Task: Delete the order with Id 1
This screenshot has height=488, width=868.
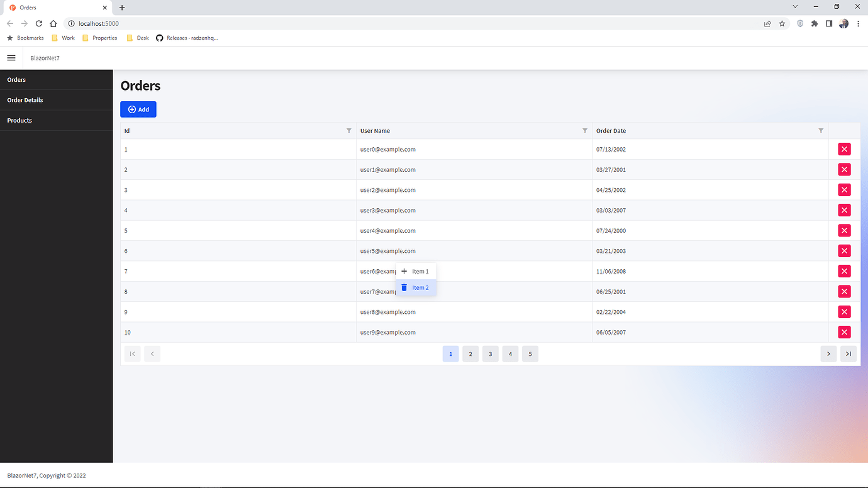Action: click(x=844, y=149)
